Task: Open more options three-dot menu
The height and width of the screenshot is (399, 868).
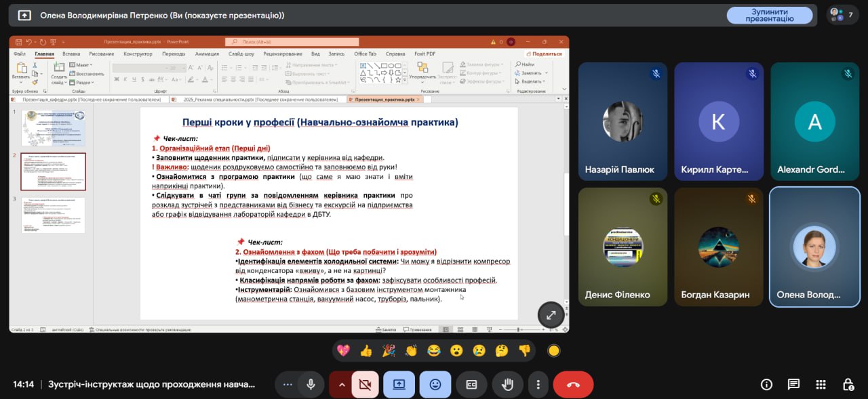Action: coord(538,384)
